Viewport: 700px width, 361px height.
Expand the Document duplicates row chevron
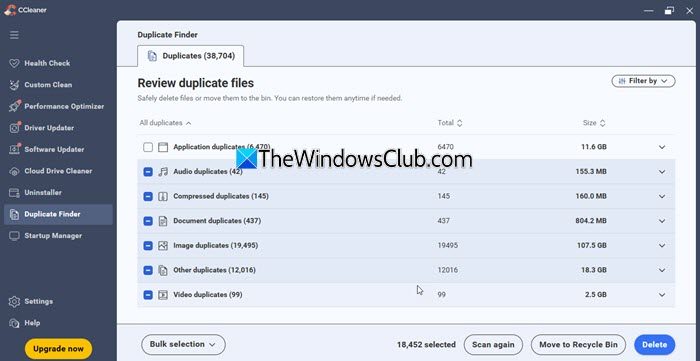click(x=662, y=221)
